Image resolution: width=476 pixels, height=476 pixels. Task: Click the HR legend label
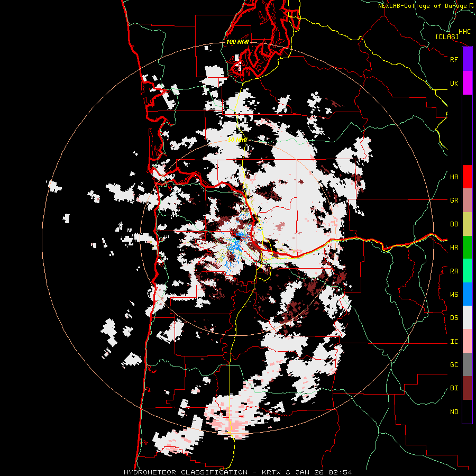(x=454, y=248)
